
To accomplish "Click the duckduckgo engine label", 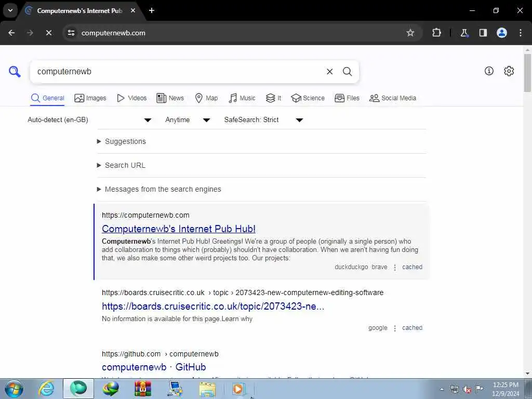I will pos(351,267).
